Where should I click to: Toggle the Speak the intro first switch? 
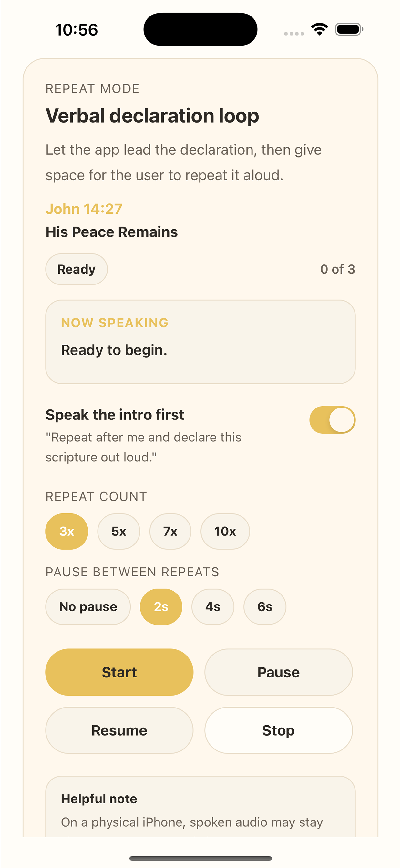coord(332,420)
